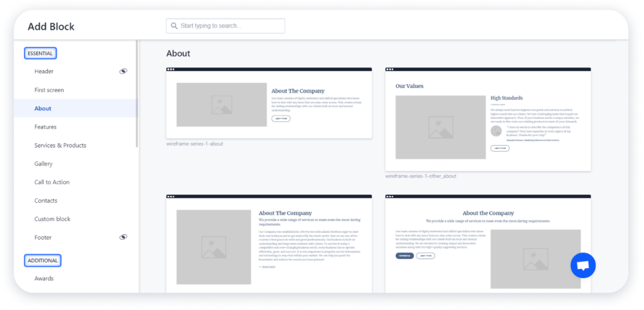Click the image placeholder in Our Values block
644x310 pixels.
point(440,127)
